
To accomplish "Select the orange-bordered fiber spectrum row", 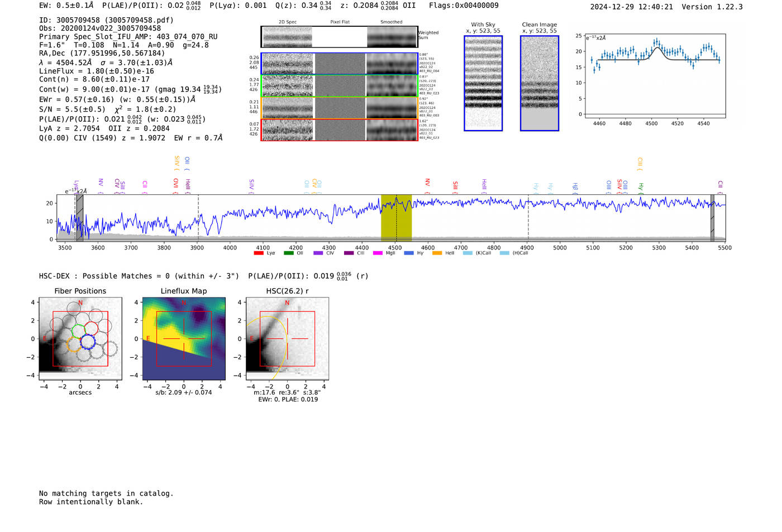I will click(x=339, y=108).
